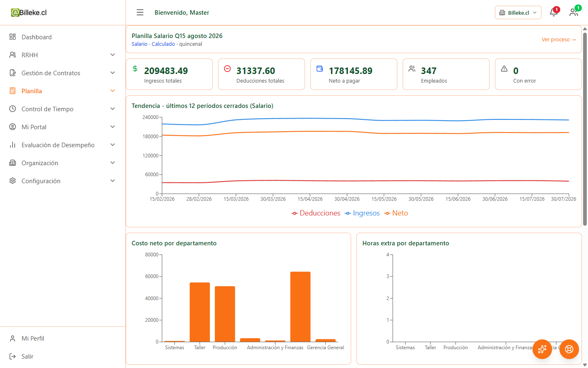Click the Con error 0 value

click(x=516, y=71)
